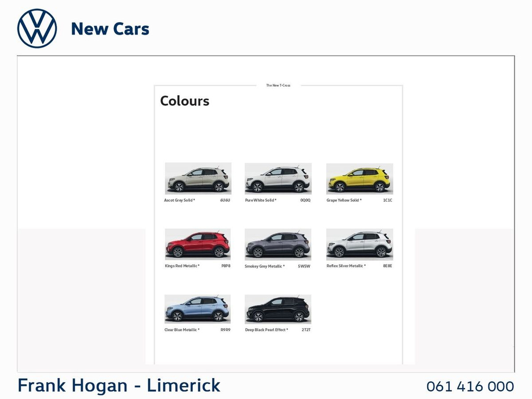Viewport: 532px width, 399px height.
Task: Select the Clear Blue Metallic car image
Action: coord(197,309)
